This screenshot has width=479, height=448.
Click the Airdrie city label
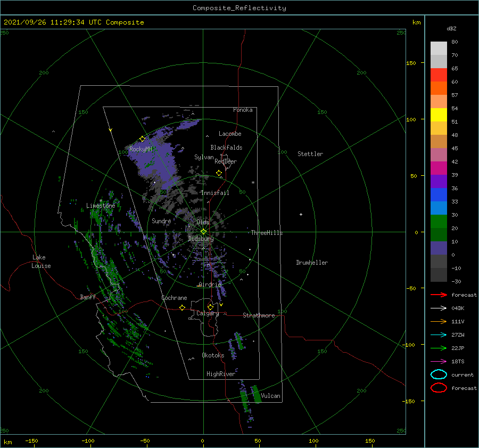(210, 284)
